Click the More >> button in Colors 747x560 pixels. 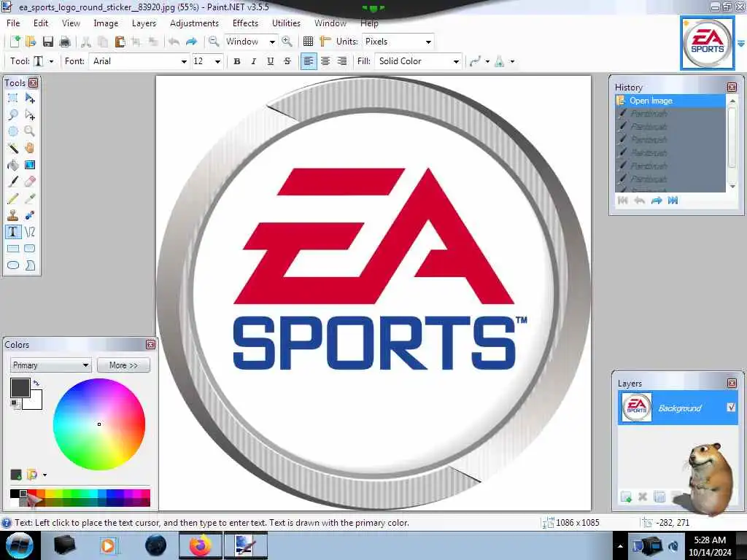[x=123, y=365]
